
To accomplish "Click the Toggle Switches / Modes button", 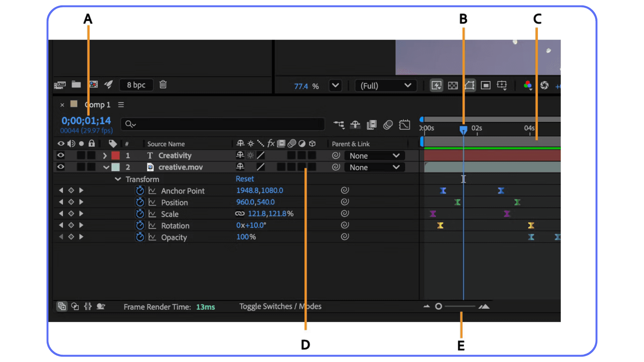I will coord(280,306).
